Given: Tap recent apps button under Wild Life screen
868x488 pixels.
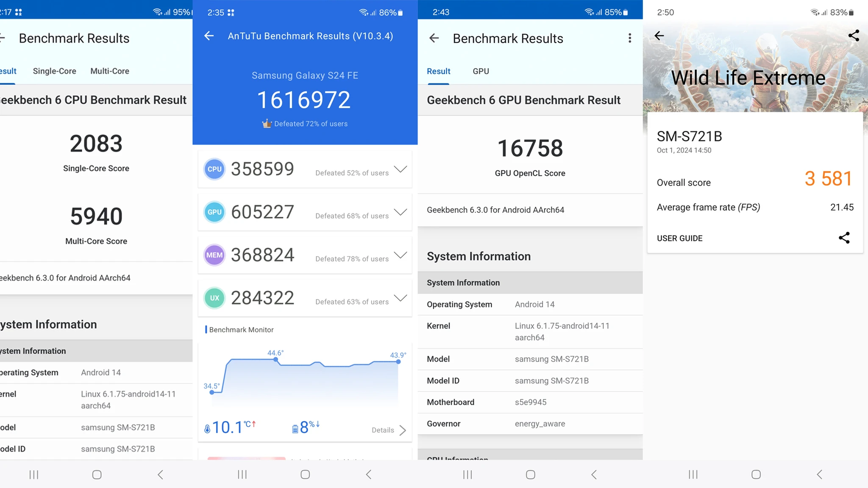Looking at the screenshot, I should tap(693, 474).
